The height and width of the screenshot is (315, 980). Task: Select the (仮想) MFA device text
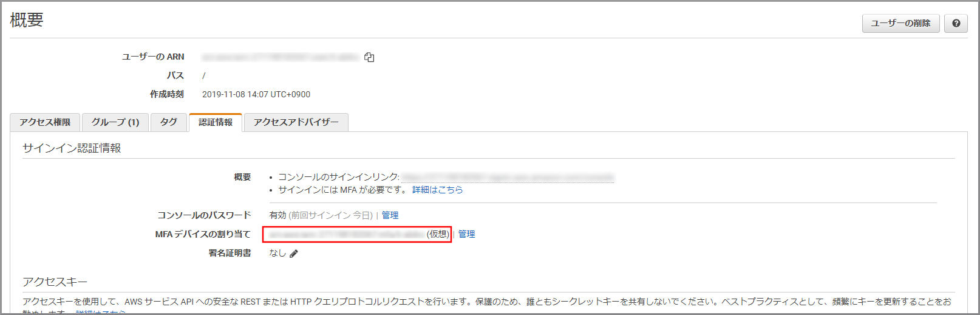coord(438,234)
